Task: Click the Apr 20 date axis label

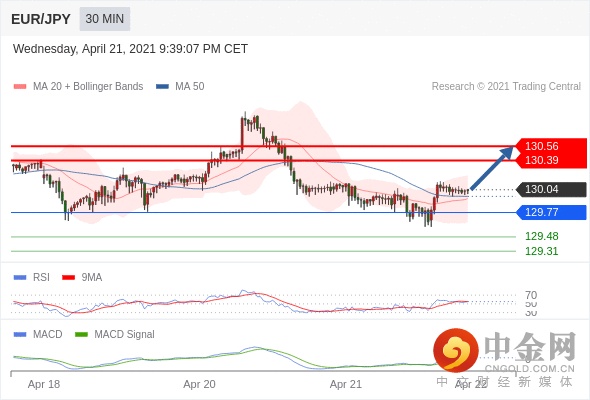Action: tap(199, 384)
